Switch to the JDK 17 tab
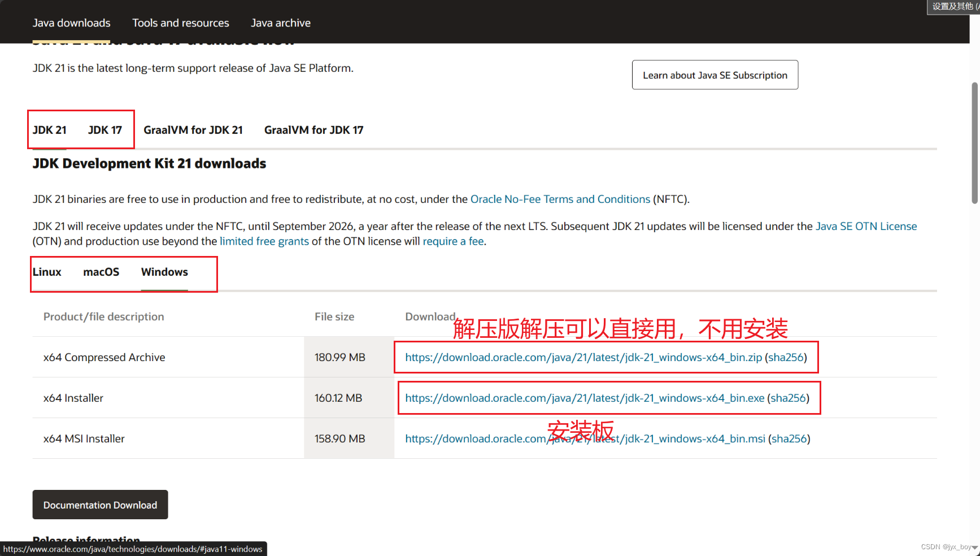 105,130
